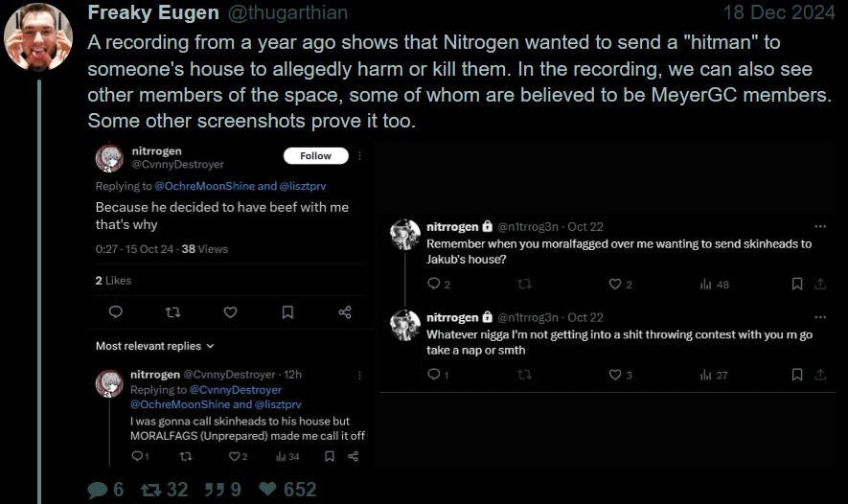Click Freaky Eugen's profile avatar
Viewport: 848px width, 504px height.
coord(38,36)
